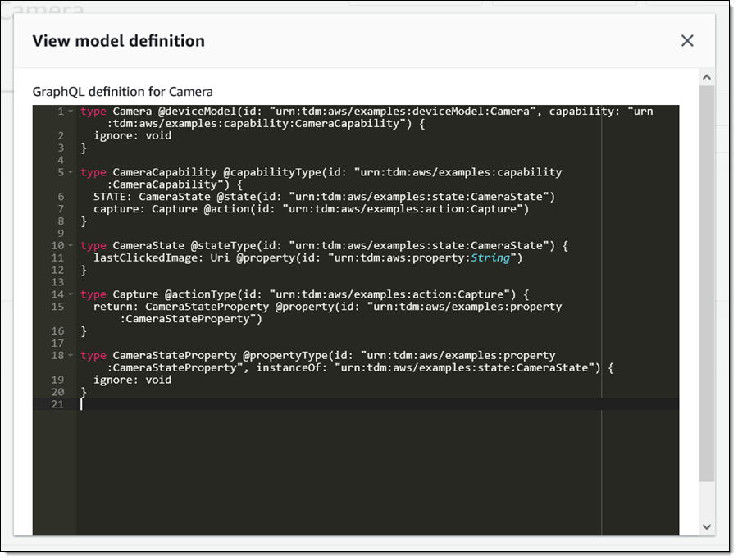
Task: Click the vertical scrollbar thumb
Action: [x=706, y=279]
